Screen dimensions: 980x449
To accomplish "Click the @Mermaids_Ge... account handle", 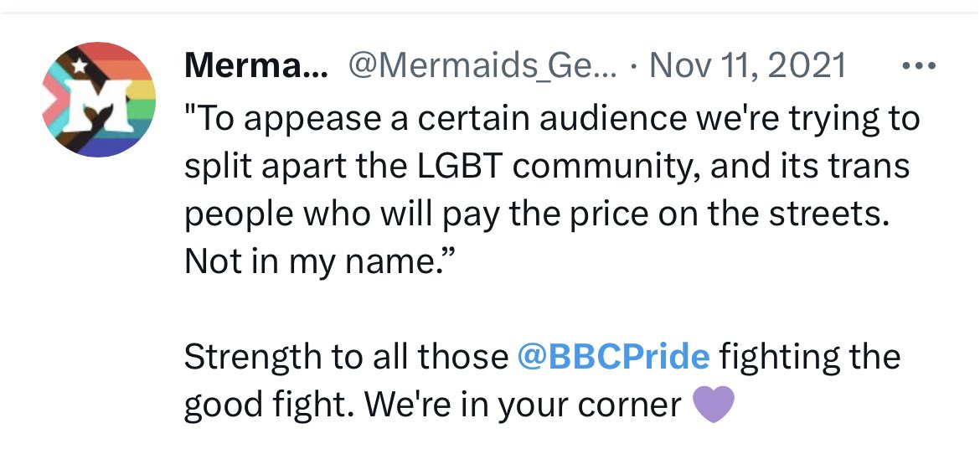I will tap(482, 65).
